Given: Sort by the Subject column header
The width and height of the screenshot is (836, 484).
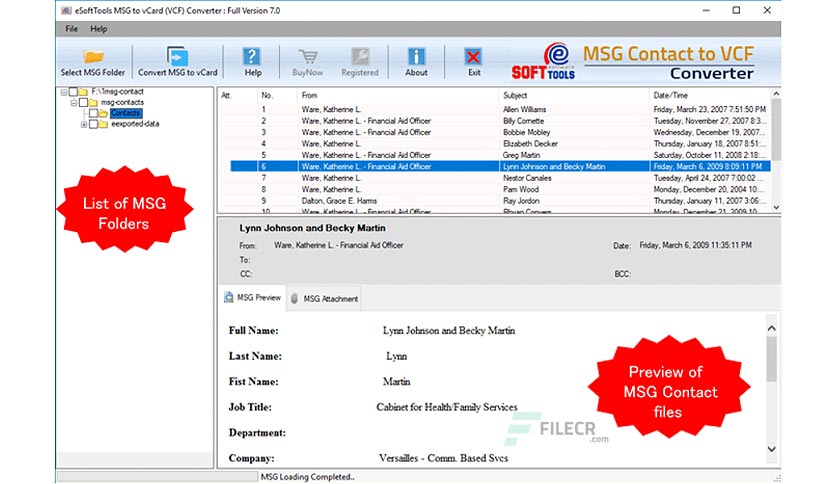Looking at the screenshot, I should [x=574, y=95].
